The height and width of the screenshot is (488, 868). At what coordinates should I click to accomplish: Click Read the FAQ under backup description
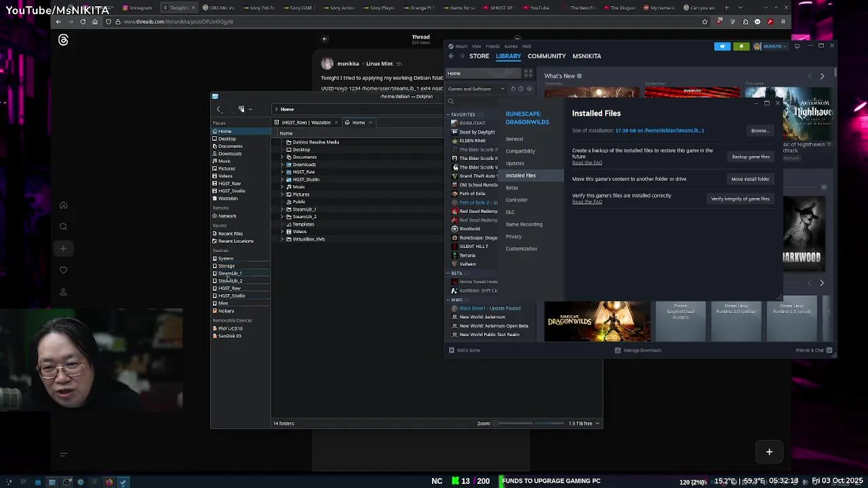click(587, 163)
